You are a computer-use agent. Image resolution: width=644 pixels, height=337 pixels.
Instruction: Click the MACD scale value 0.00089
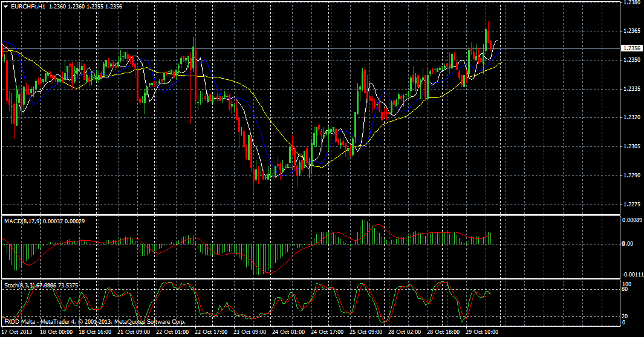(x=633, y=220)
